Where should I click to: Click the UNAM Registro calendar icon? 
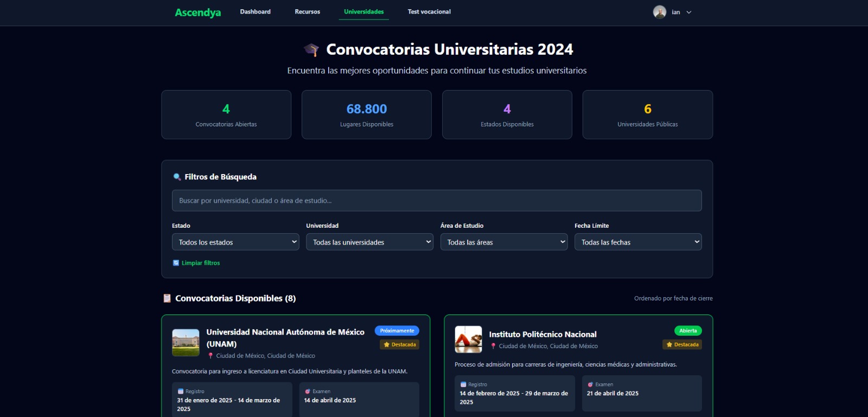(181, 392)
